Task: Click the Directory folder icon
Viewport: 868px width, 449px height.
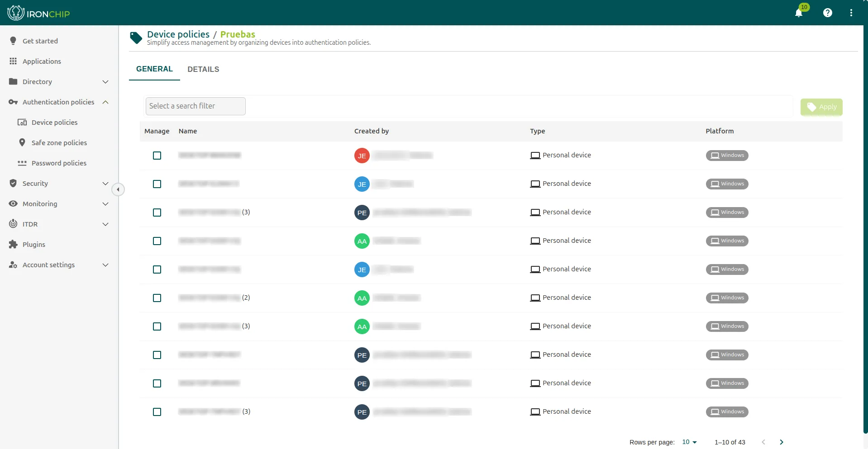Action: [13, 81]
